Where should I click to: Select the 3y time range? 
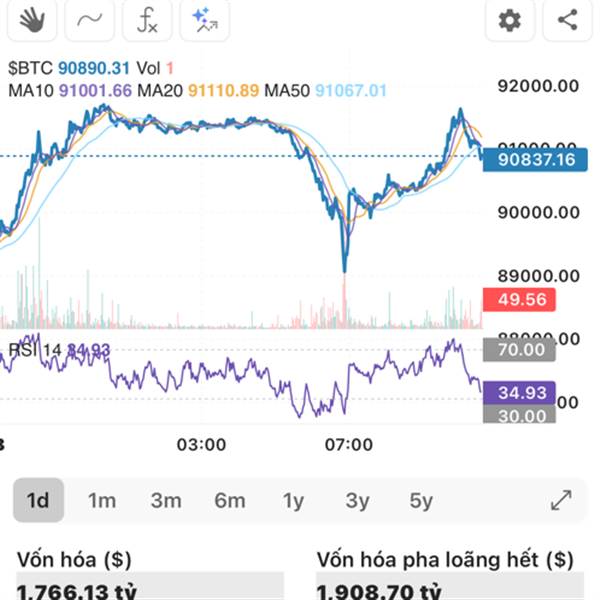[x=357, y=500]
